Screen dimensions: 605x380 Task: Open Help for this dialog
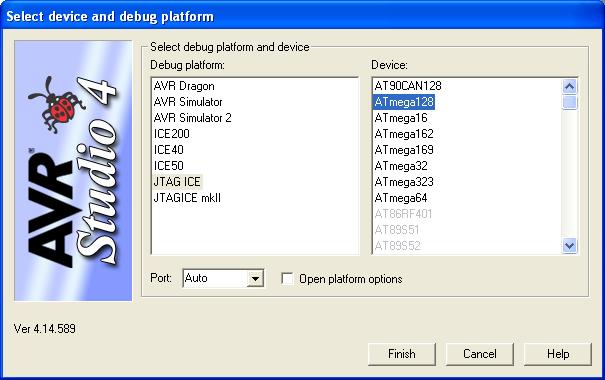coord(558,354)
